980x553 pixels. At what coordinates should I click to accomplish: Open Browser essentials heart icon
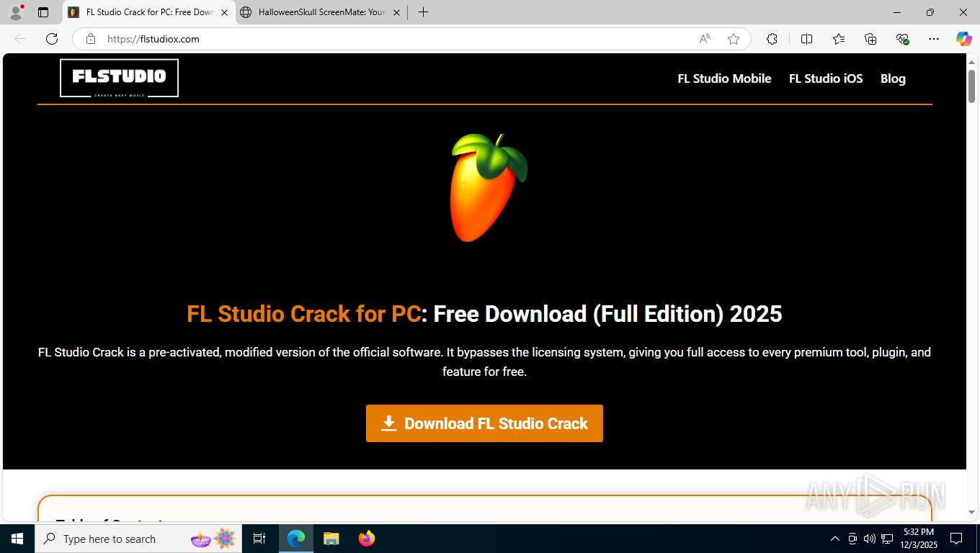(x=902, y=39)
